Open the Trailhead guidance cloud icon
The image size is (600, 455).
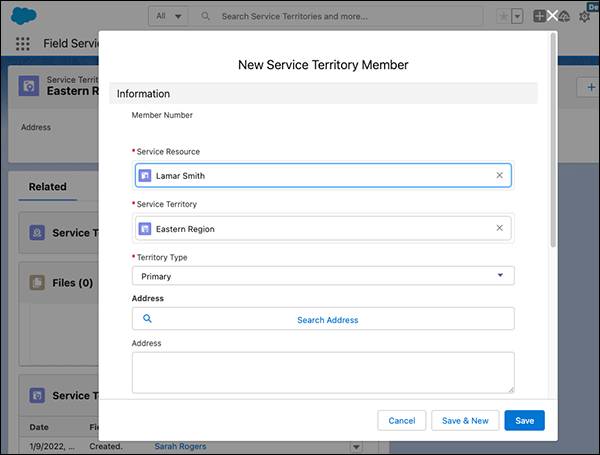click(564, 16)
